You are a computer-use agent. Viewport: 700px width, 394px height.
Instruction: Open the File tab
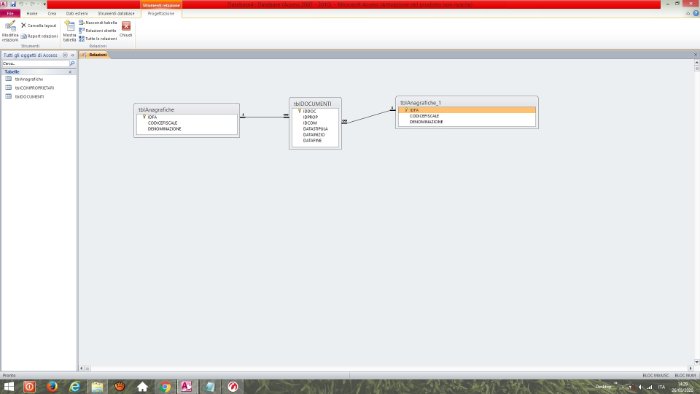(x=10, y=13)
